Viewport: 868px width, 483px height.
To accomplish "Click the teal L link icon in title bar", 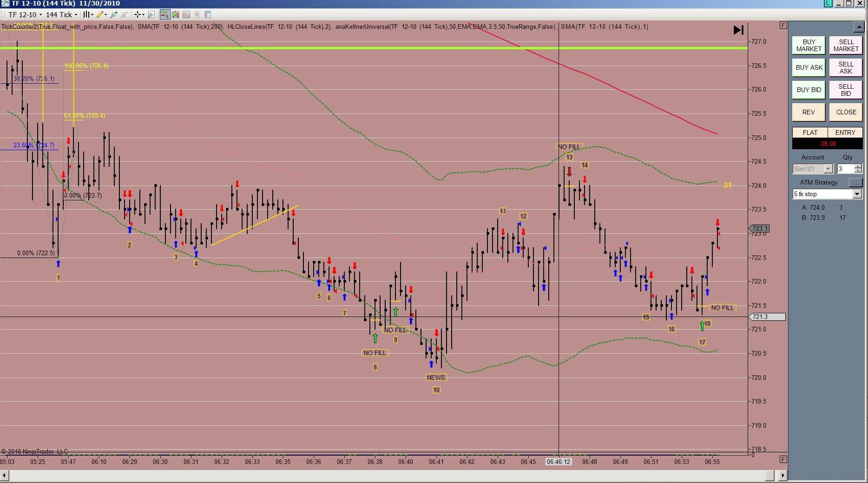I will pos(828,3).
